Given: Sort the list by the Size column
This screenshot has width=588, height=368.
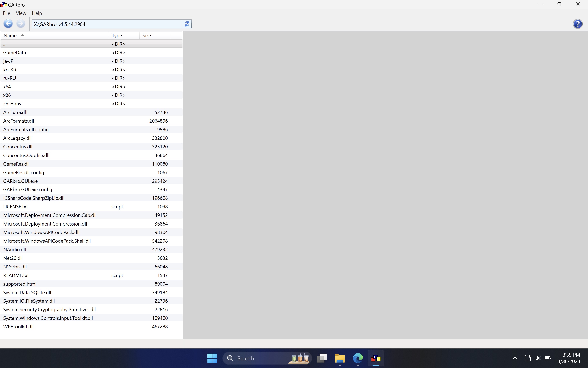Looking at the screenshot, I should coord(155,36).
